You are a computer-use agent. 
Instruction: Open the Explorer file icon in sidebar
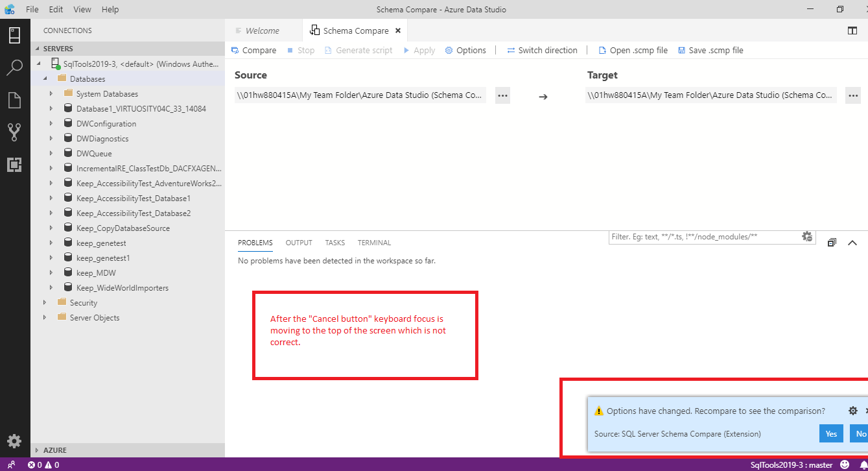coord(14,100)
